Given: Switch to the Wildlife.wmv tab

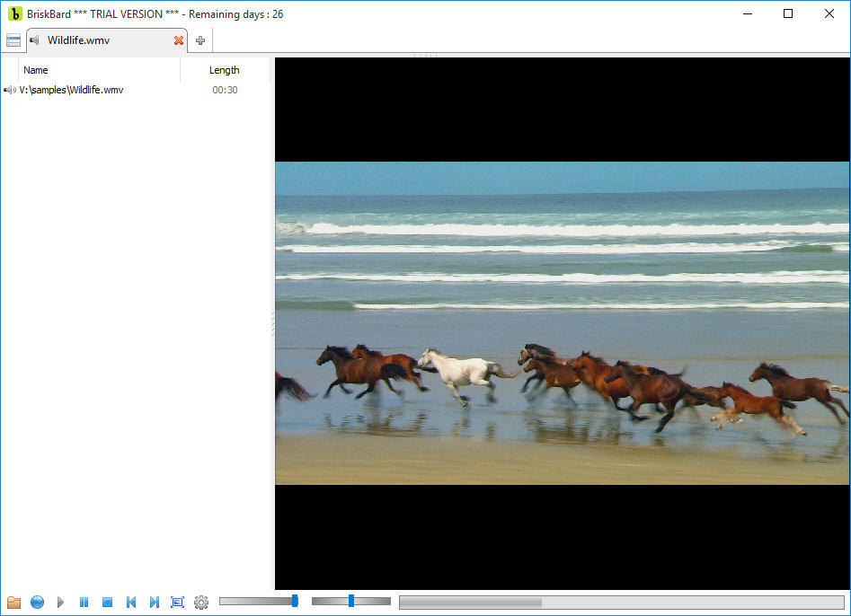Looking at the screenshot, I should pyautogui.click(x=108, y=40).
